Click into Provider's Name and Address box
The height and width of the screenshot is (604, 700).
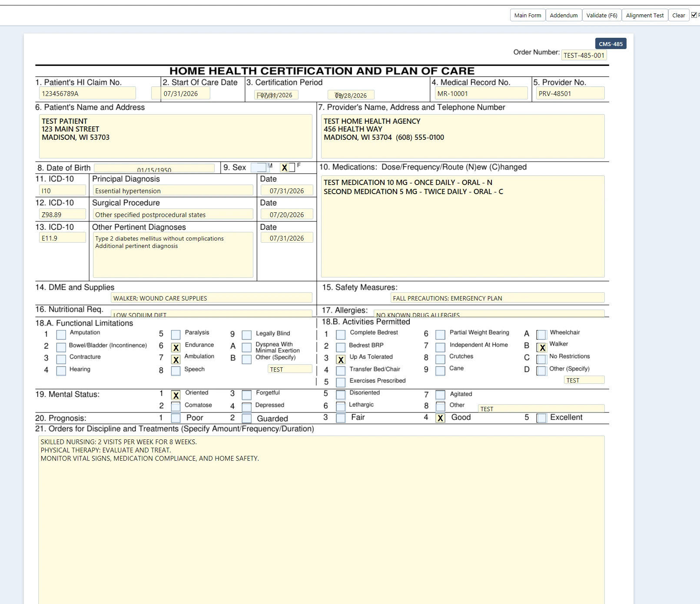(463, 136)
